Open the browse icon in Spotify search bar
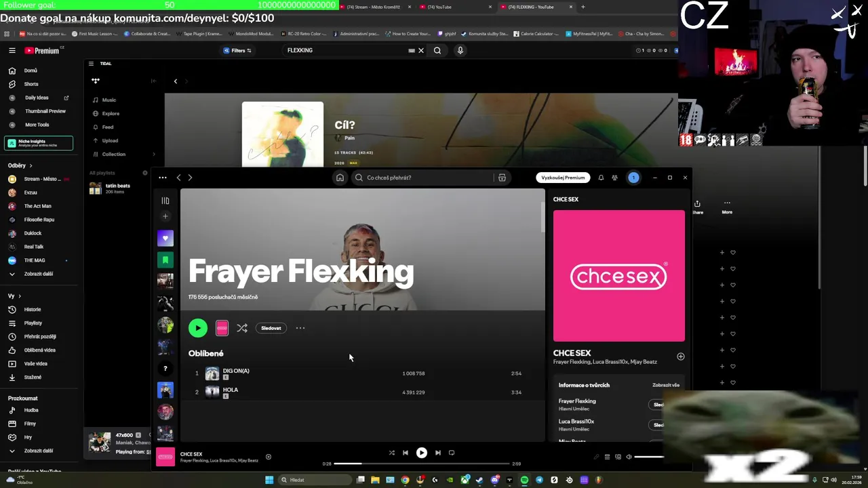This screenshot has width=868, height=488. click(x=502, y=178)
